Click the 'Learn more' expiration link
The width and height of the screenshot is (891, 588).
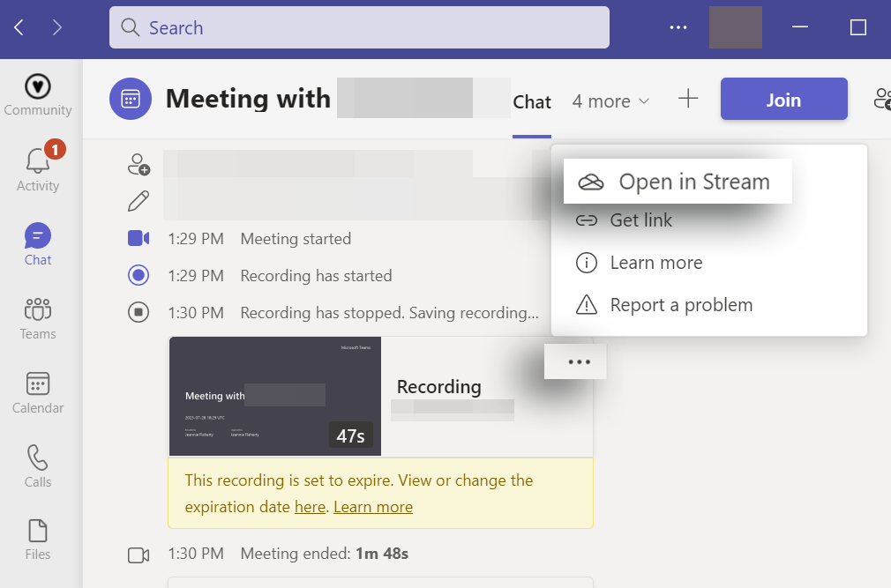click(x=373, y=507)
